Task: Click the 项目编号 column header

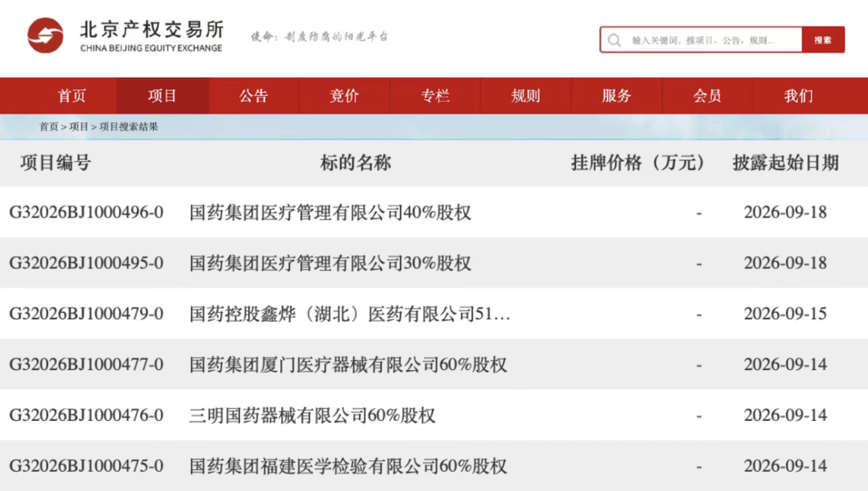Action: 55,163
